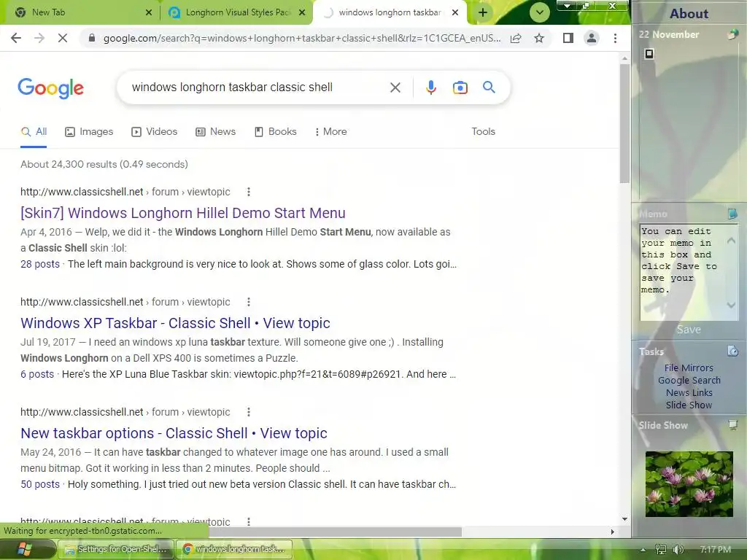Open Chrome side panel

click(x=568, y=38)
